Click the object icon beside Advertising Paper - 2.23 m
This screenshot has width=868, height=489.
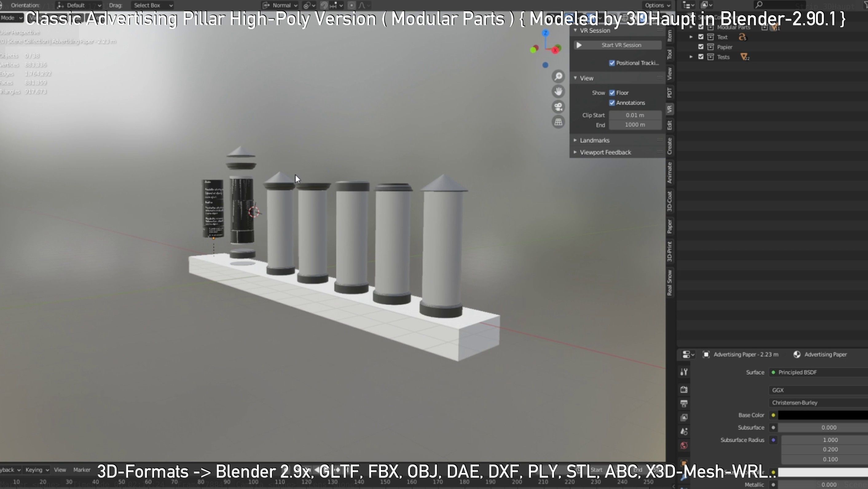706,354
